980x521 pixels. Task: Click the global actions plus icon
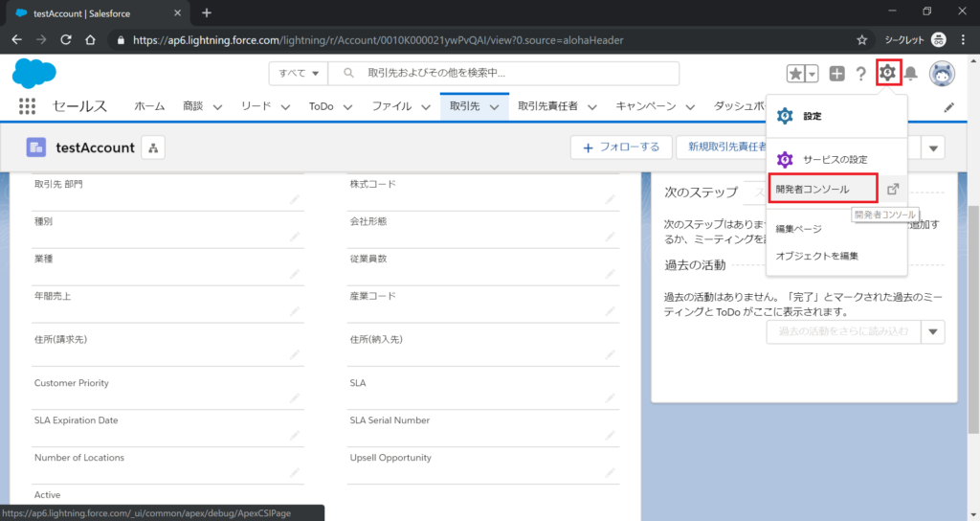[x=836, y=74]
